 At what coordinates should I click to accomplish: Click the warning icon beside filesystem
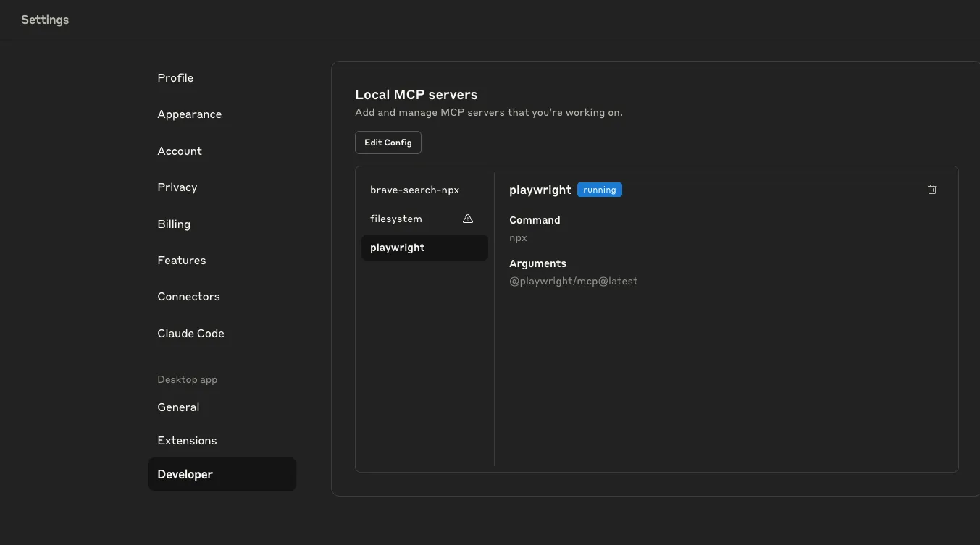(468, 219)
